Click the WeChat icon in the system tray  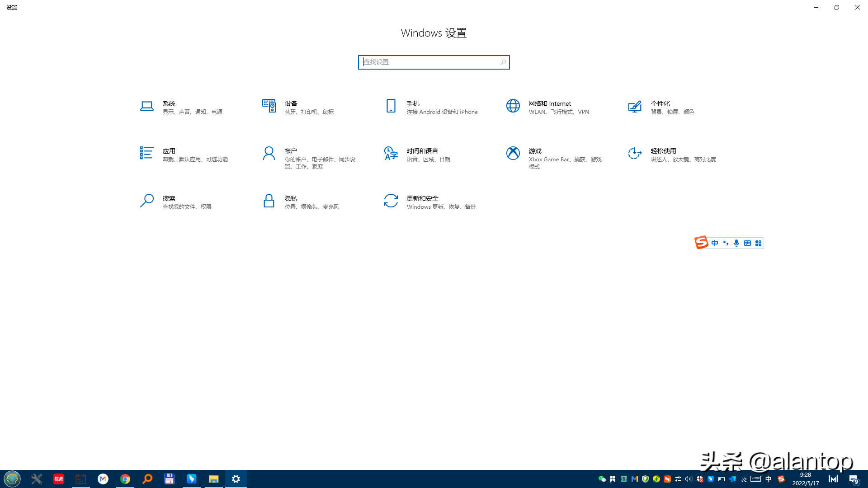pyautogui.click(x=602, y=479)
